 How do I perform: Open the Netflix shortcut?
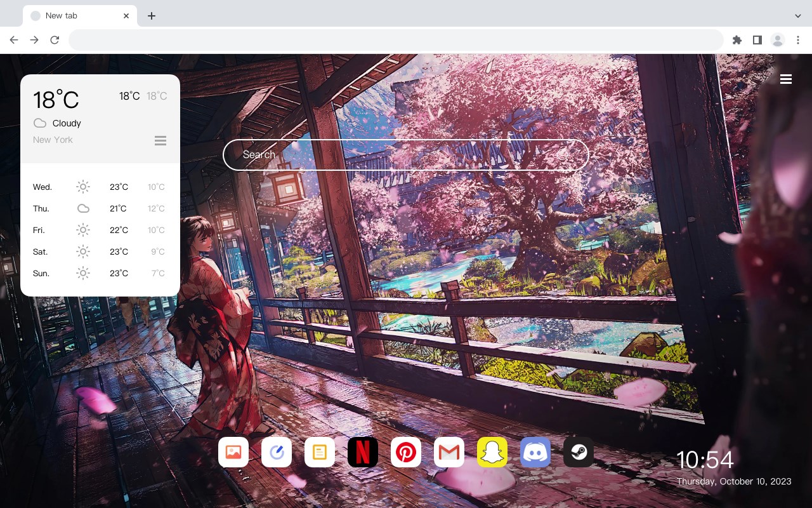[x=363, y=452]
